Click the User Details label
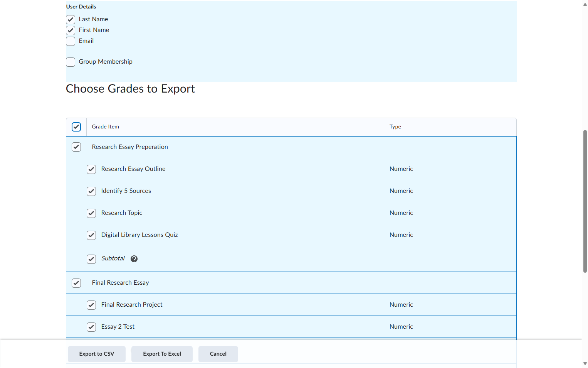 tap(81, 7)
